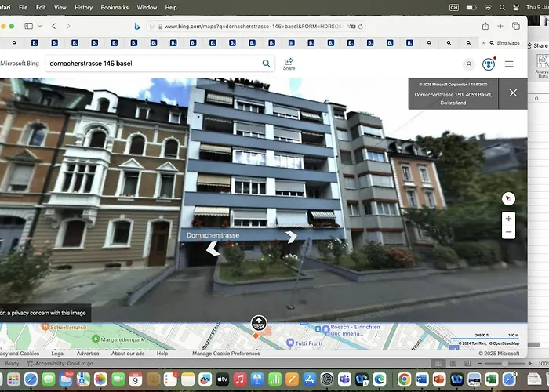Open the Window menu

pyautogui.click(x=147, y=7)
